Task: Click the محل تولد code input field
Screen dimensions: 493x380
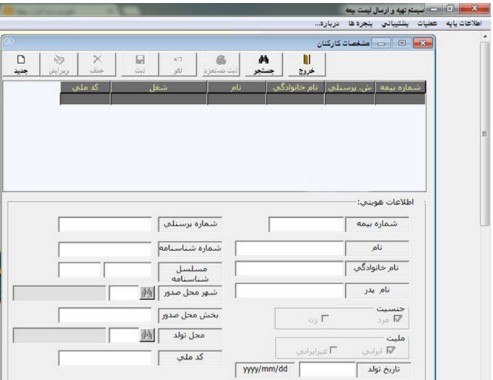Action: pos(124,335)
